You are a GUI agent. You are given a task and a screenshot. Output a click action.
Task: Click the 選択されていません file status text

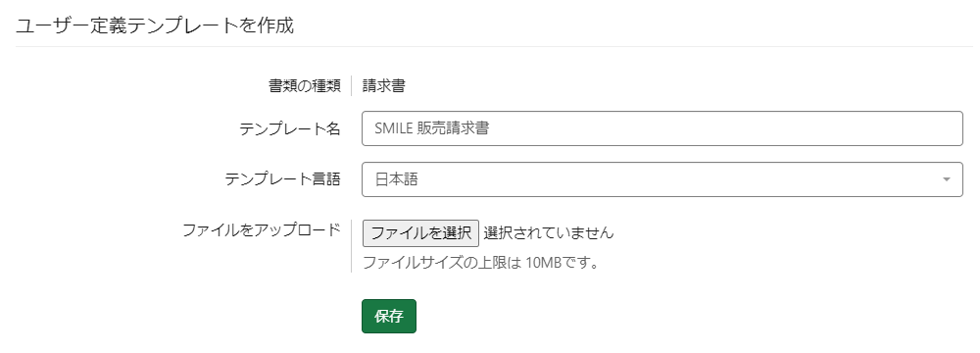549,232
